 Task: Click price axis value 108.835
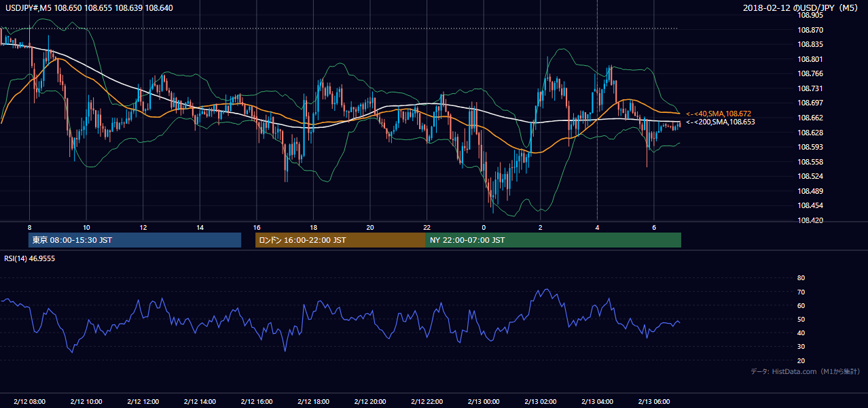[x=811, y=44]
